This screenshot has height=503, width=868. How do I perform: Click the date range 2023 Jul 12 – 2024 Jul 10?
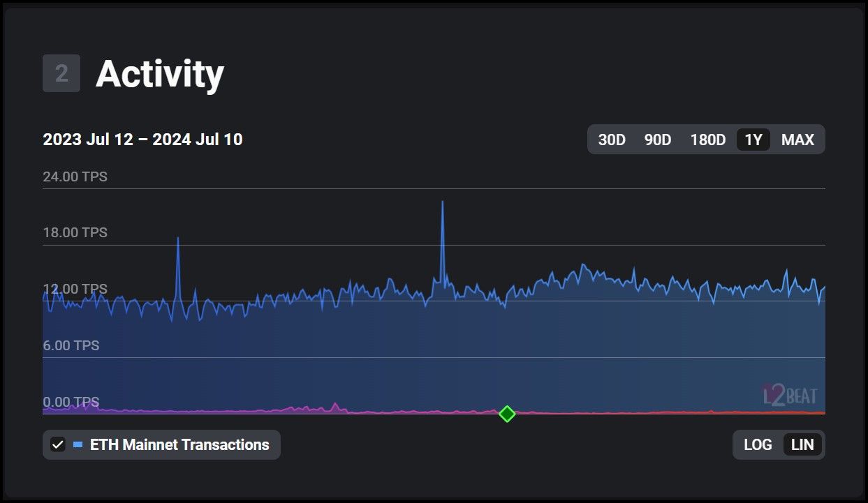142,140
